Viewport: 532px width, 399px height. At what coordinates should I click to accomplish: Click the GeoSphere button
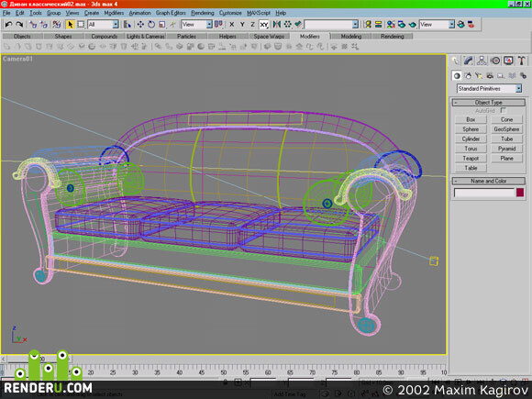[506, 129]
